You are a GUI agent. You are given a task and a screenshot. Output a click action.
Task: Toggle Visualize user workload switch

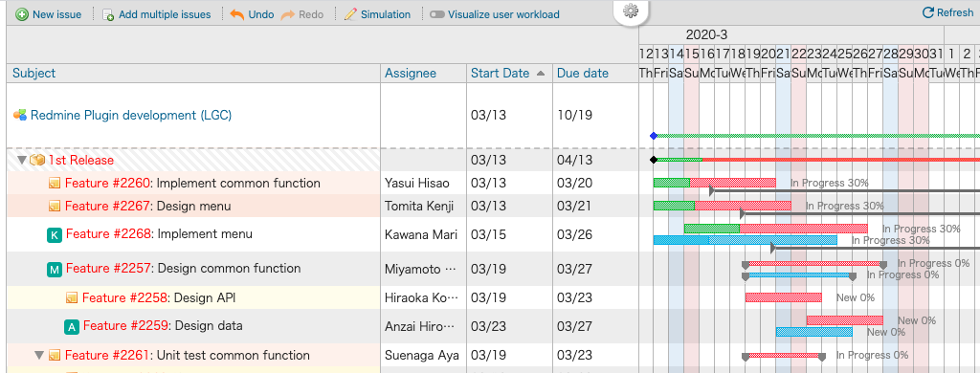(x=436, y=14)
